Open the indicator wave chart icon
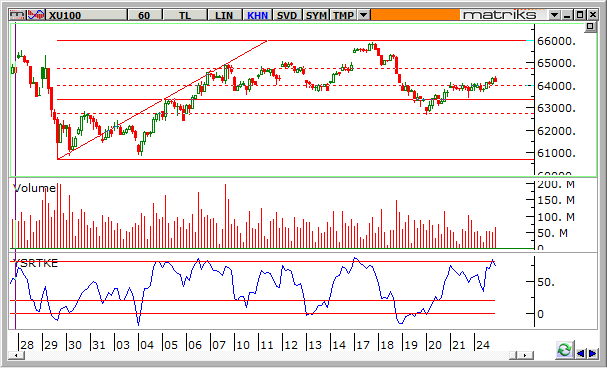This screenshot has height=368, width=607. pyautogui.click(x=36, y=15)
